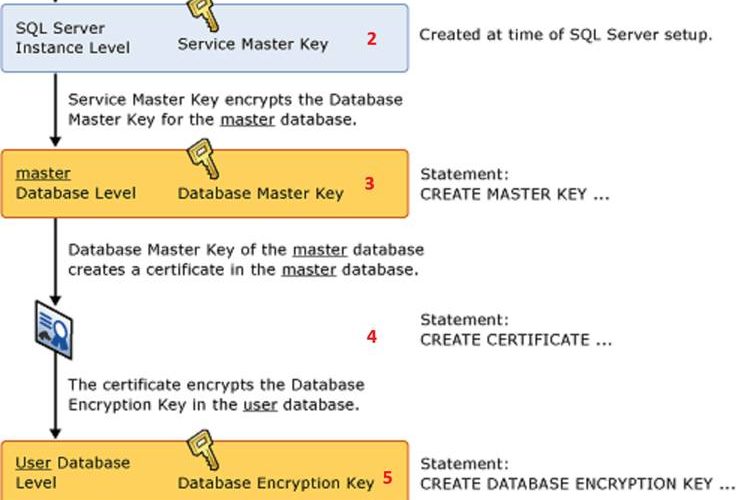Click the red number 3 marker
Screen dimensions: 756x500
[x=369, y=184]
